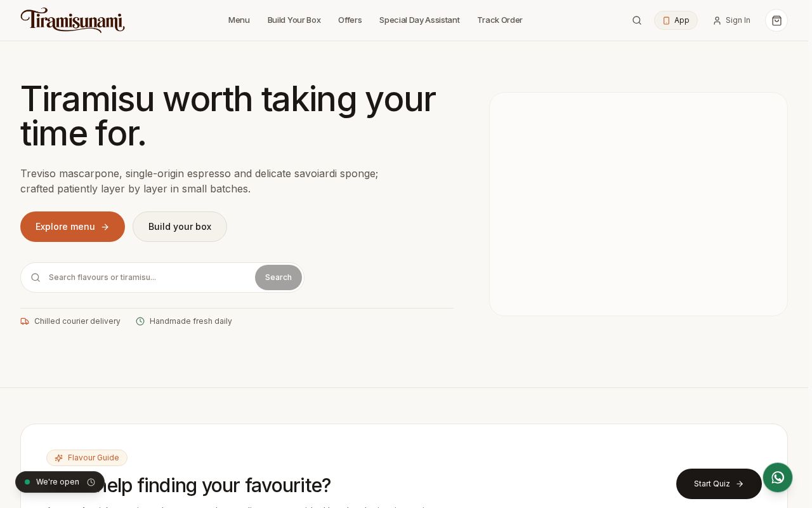
Task: Click the user icon beside Sign In
Action: pos(717,20)
